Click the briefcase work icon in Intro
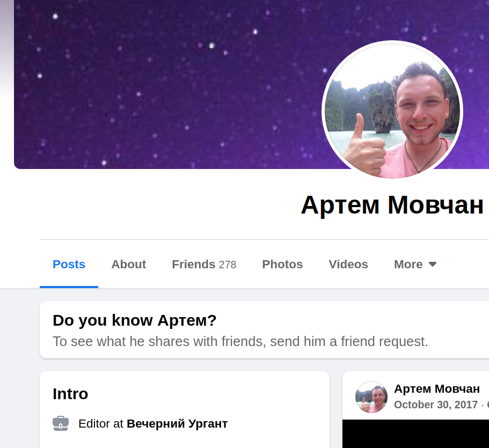The height and width of the screenshot is (448, 489). (61, 423)
